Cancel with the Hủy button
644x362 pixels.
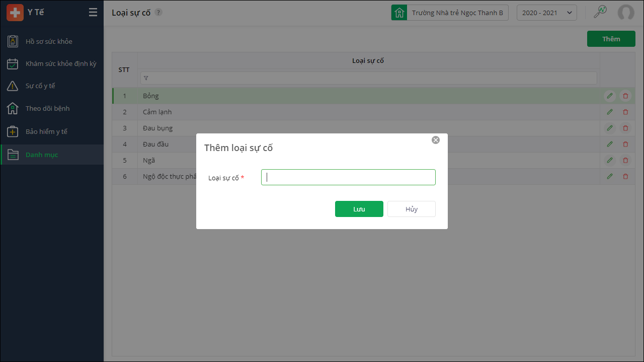(x=411, y=209)
